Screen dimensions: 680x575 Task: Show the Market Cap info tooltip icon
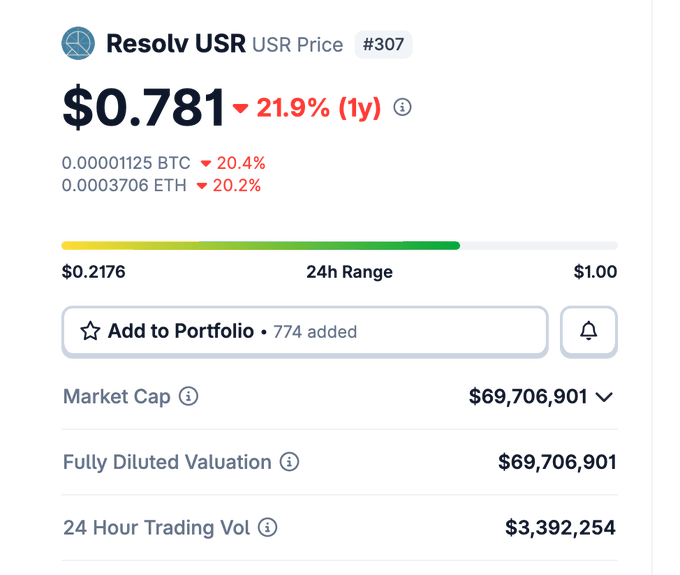(x=188, y=396)
